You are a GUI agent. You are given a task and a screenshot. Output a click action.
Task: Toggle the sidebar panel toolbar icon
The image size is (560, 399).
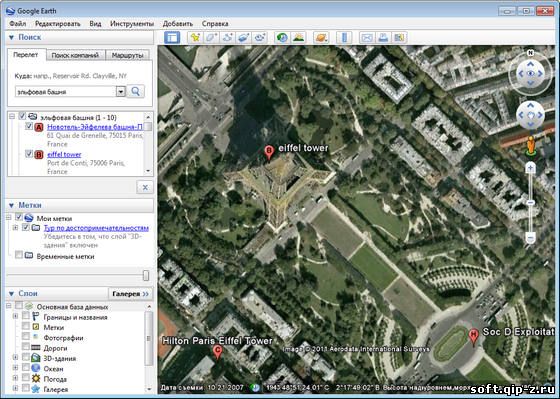pyautogui.click(x=172, y=38)
